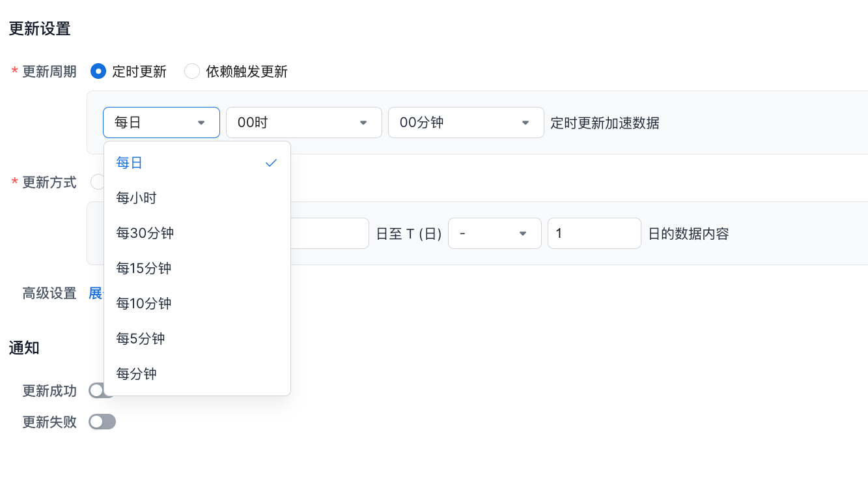Select the 每15分钟 option
This screenshot has height=477, width=868.
[144, 268]
